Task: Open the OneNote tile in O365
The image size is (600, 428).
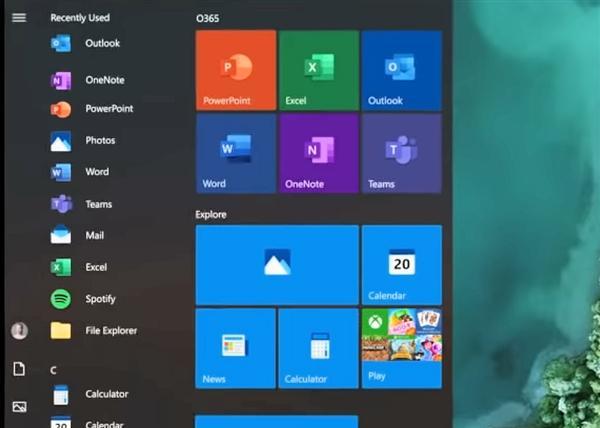Action: pos(319,153)
